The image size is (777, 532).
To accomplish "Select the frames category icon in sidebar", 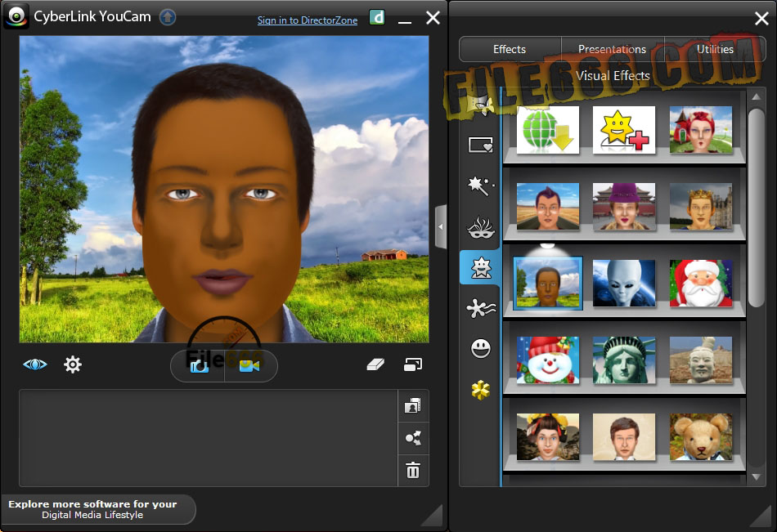I will [480, 145].
